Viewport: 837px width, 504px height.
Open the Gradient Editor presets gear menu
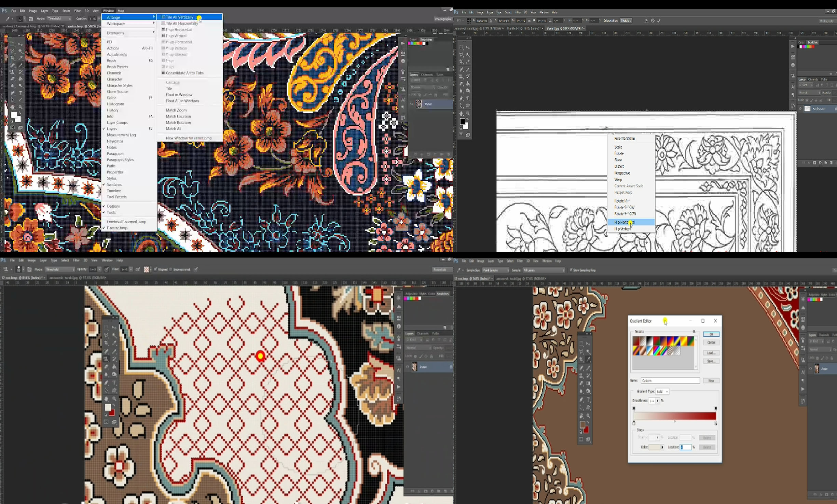tap(694, 332)
